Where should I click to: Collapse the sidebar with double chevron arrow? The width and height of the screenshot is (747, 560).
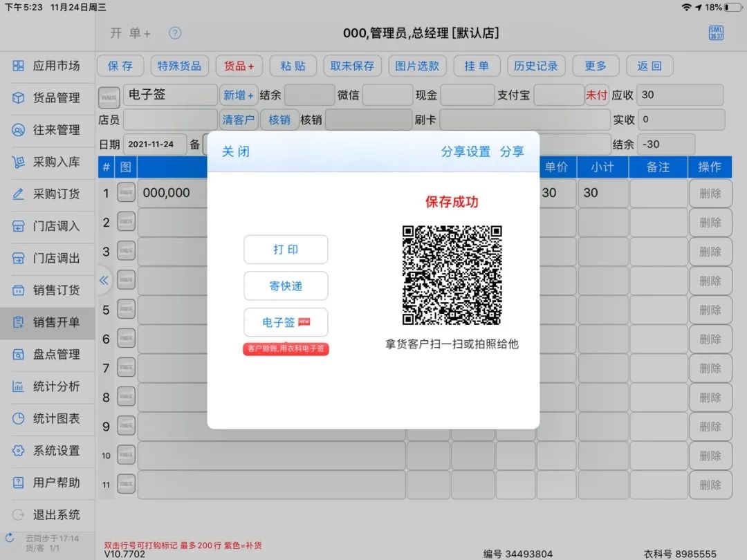(x=104, y=281)
